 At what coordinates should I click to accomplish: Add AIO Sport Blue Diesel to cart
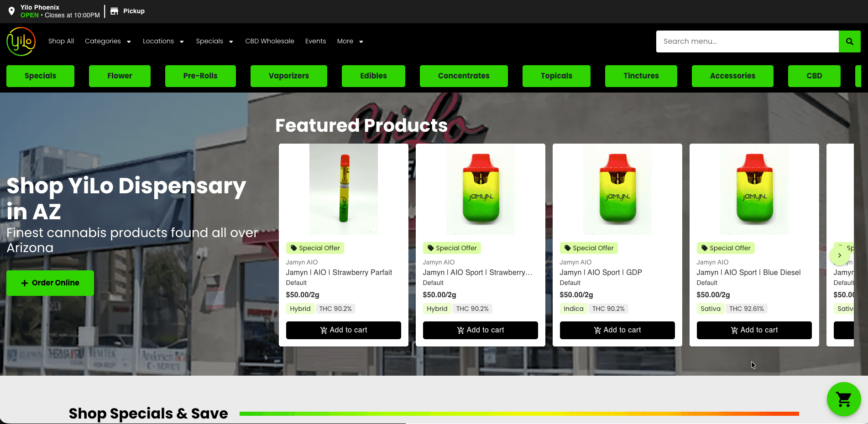coord(754,330)
